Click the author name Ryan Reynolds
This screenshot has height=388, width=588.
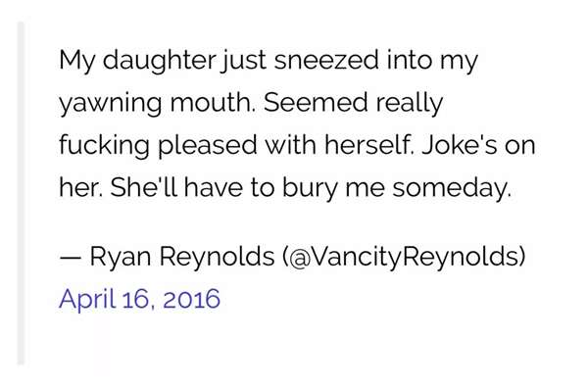(x=182, y=257)
